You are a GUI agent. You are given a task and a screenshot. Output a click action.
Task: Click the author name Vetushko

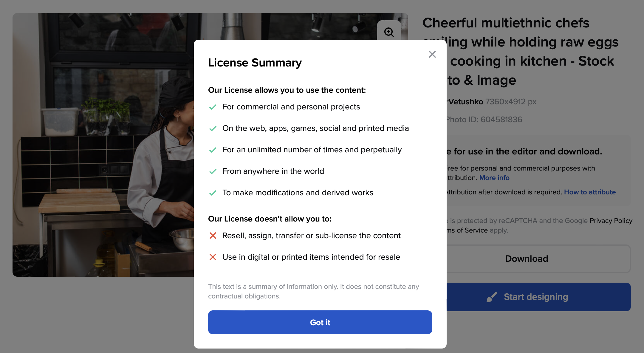click(465, 102)
